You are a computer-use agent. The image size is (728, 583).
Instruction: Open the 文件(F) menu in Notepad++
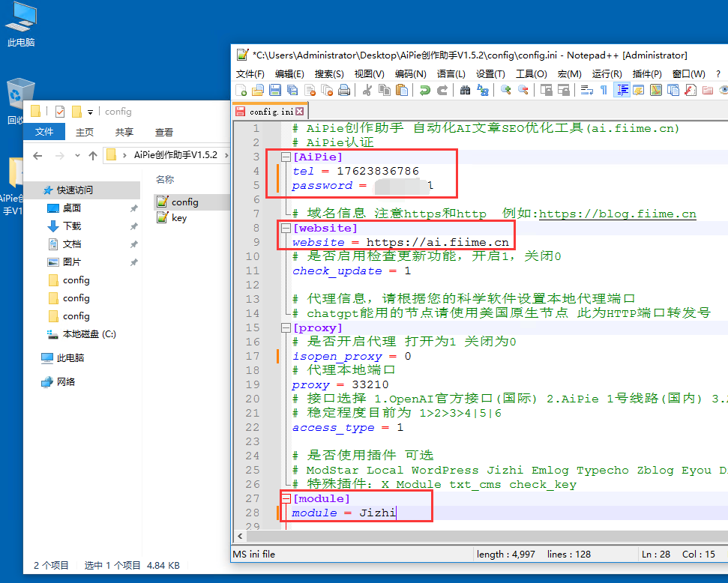[250, 73]
